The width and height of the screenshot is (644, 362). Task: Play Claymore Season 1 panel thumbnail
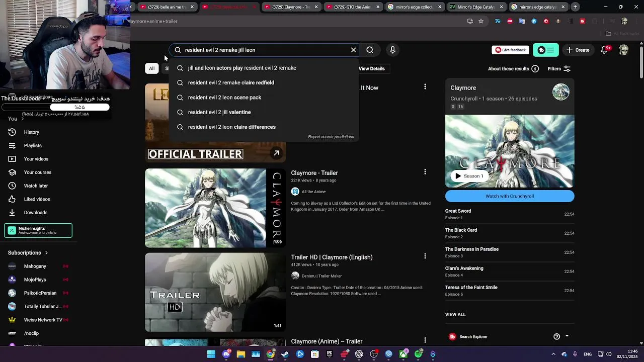coord(510,151)
